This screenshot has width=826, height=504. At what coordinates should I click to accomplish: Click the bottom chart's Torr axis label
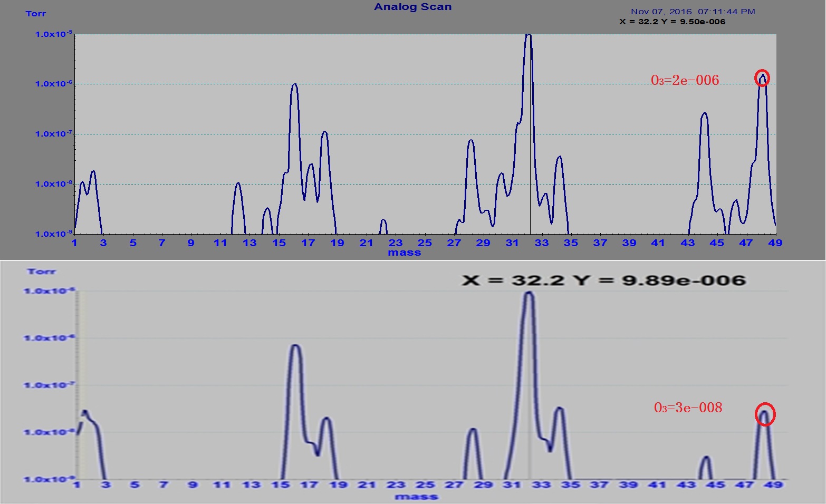click(41, 272)
